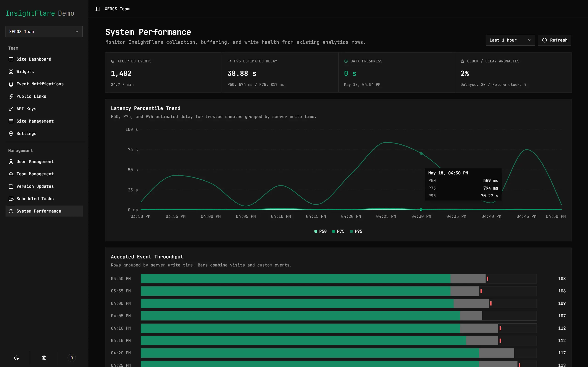Image resolution: width=588 pixels, height=367 pixels.
Task: Navigate to Public Links
Action: pos(44,96)
